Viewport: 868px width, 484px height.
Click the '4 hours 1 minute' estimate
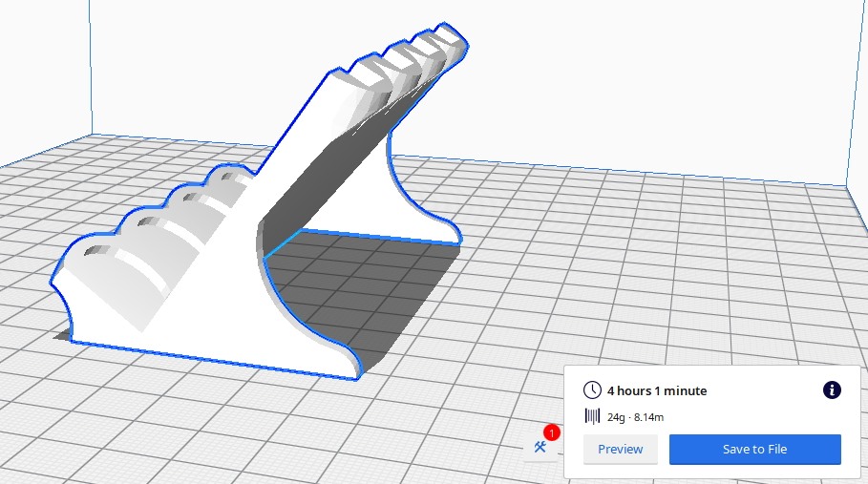point(657,390)
